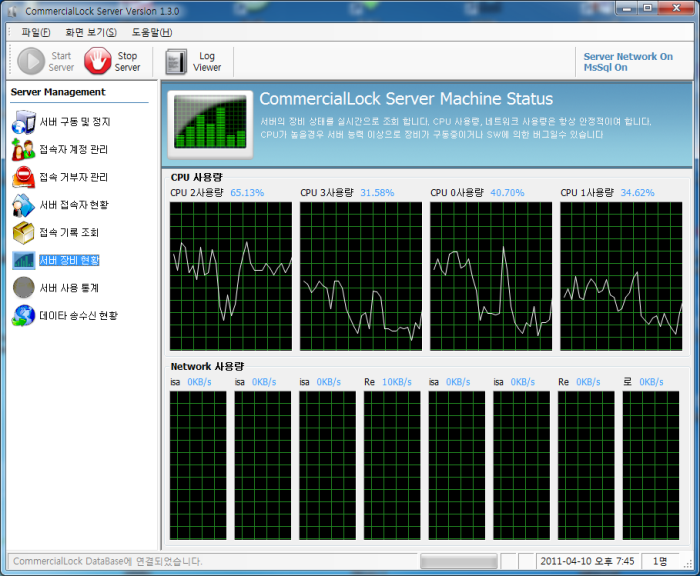This screenshot has width=700, height=576.
Task: Select 접속자 계정 관리 in sidebar
Action: 74,150
